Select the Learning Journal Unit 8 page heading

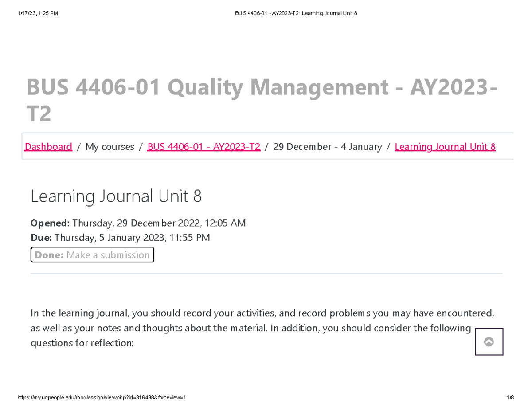click(116, 196)
